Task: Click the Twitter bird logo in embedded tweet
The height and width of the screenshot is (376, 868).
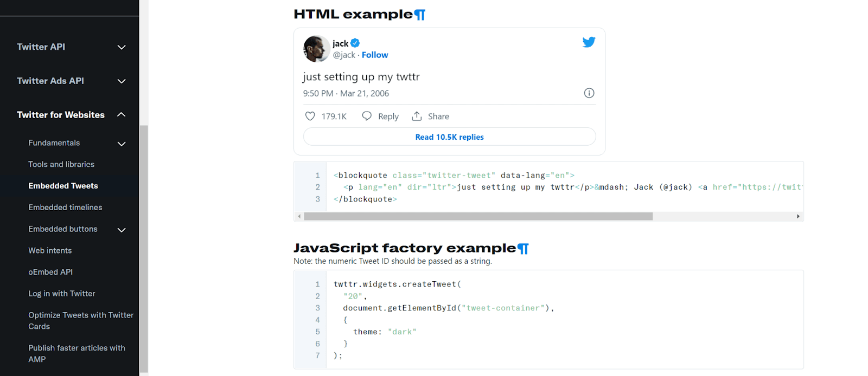Action: pyautogui.click(x=589, y=42)
